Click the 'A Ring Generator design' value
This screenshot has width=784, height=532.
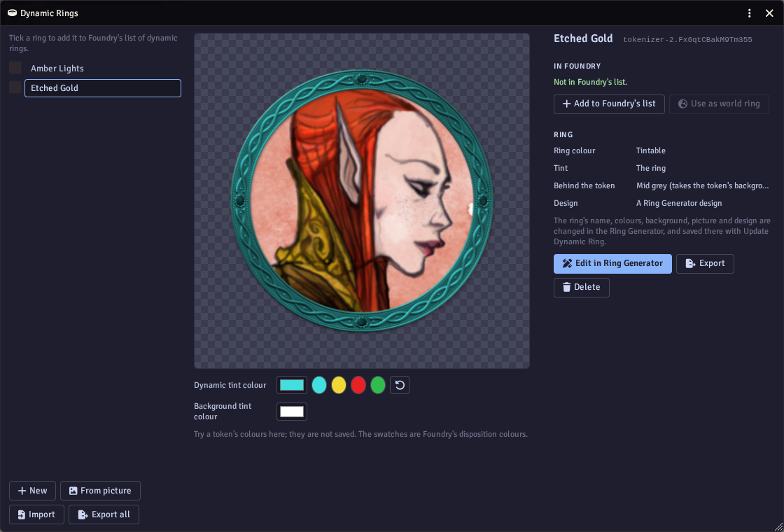(x=679, y=203)
